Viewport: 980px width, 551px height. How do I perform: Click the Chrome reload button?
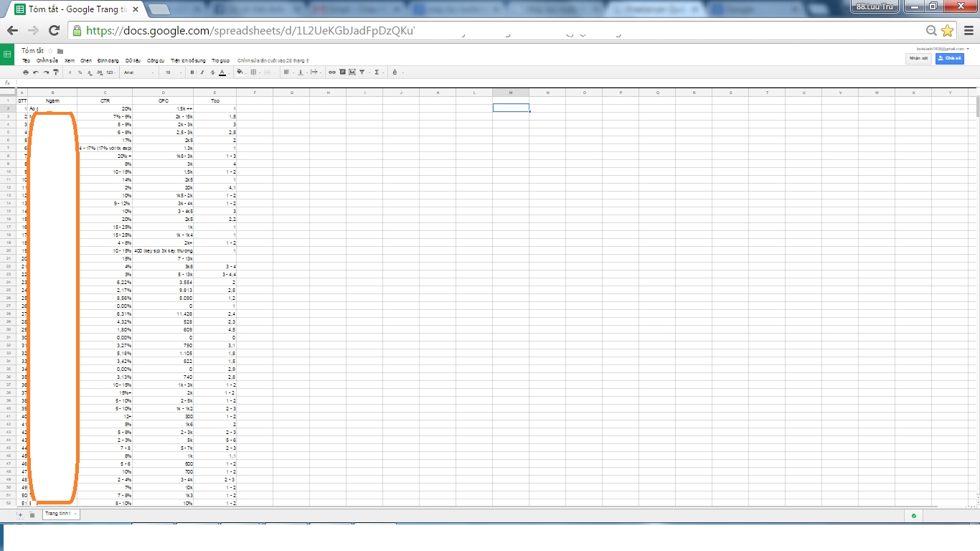(x=54, y=30)
